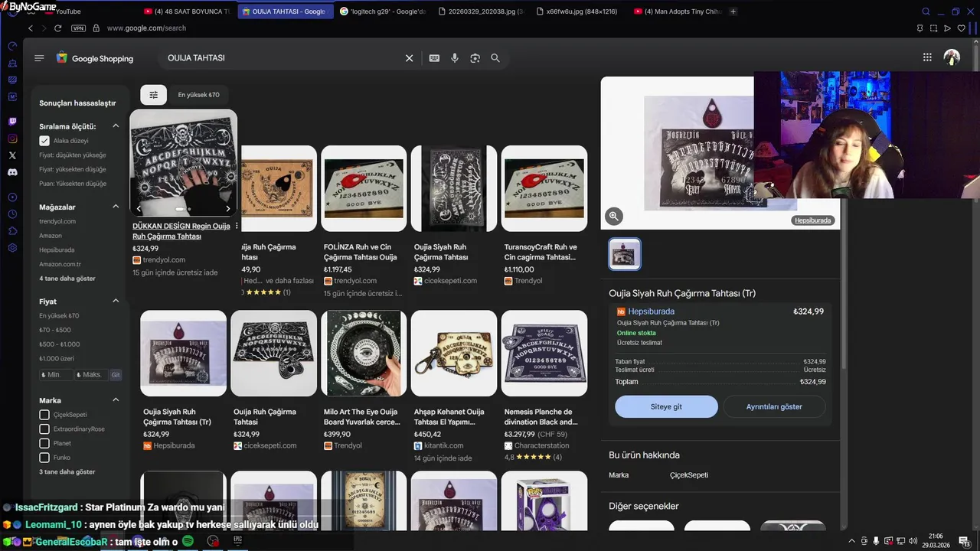Open tab search magnifier in title bar
The image size is (980, 551).
tap(926, 11)
